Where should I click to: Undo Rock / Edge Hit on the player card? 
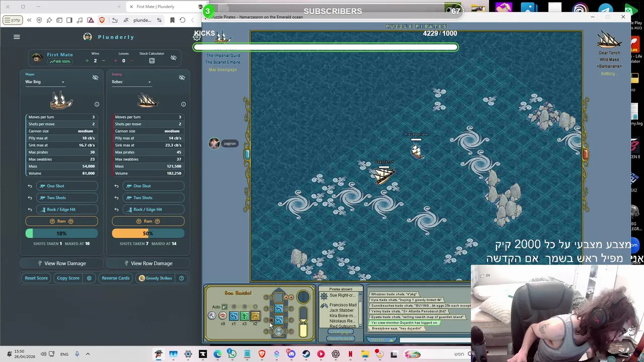tap(30, 209)
